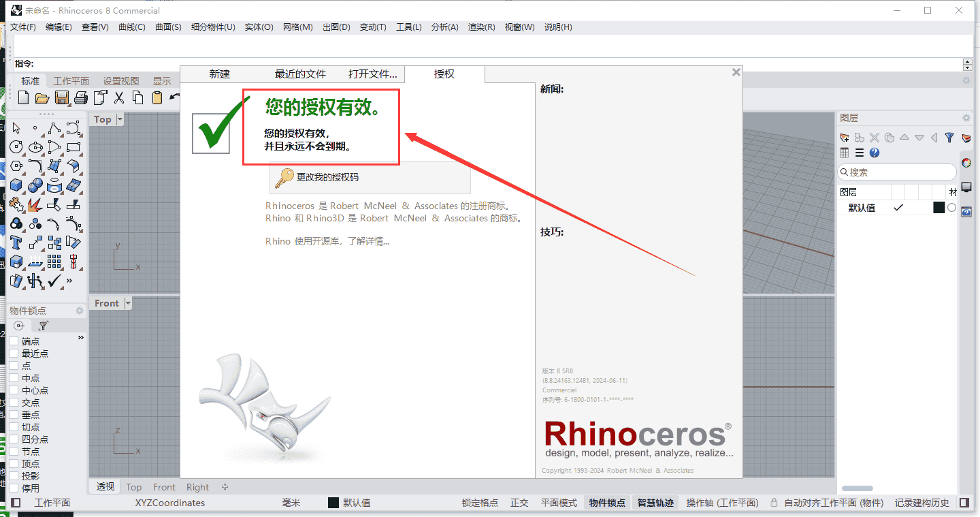Click the 更改我的授权码 button

click(370, 177)
